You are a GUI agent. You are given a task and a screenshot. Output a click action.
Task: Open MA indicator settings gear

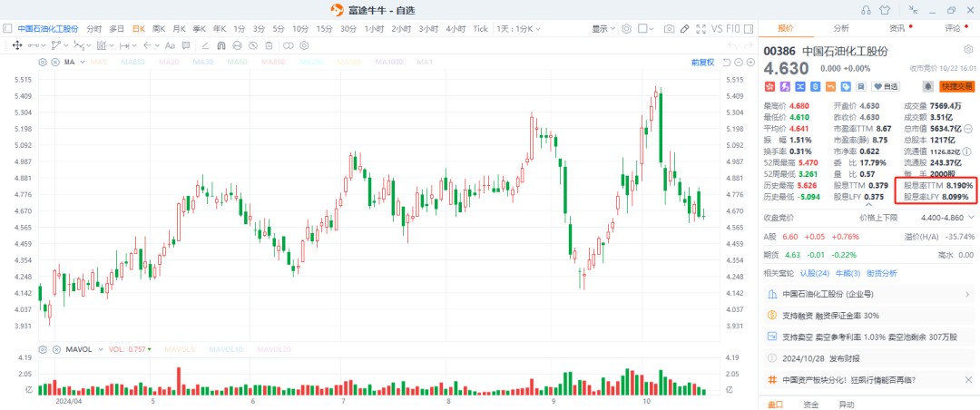point(43,62)
